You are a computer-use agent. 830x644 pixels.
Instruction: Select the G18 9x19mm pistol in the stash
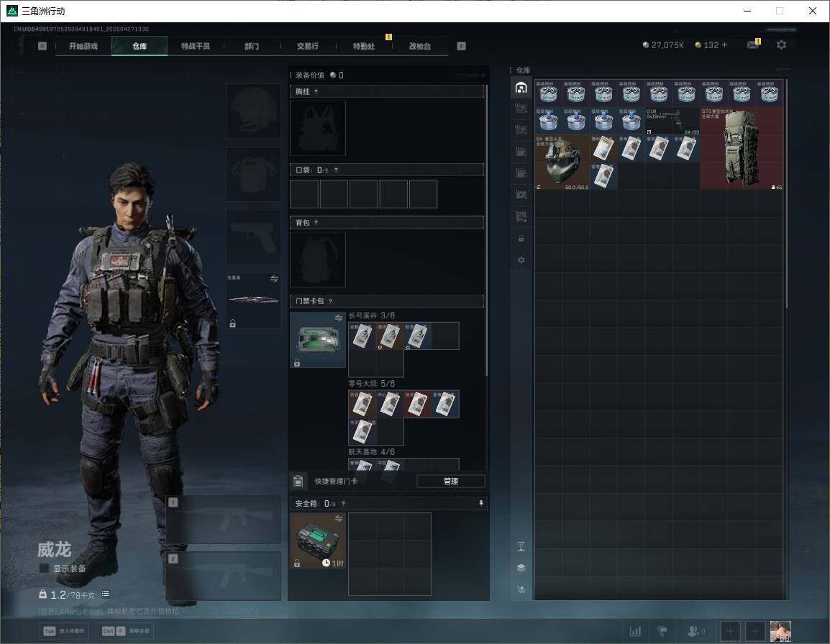pos(672,121)
